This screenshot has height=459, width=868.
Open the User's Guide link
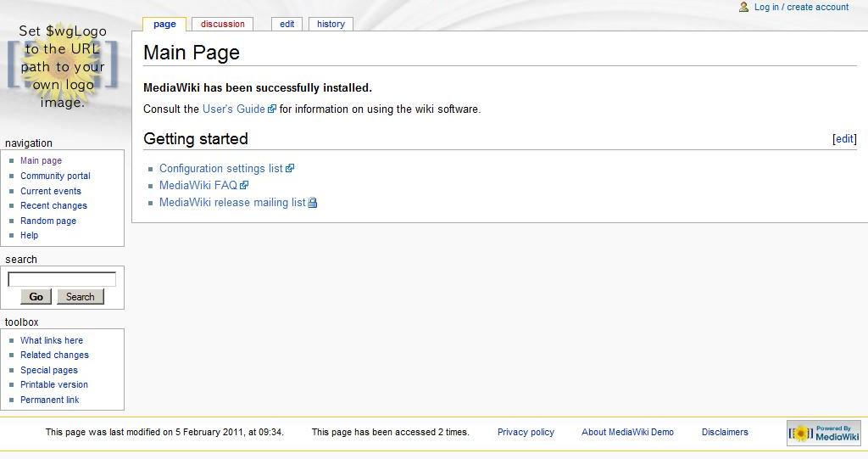[x=233, y=109]
